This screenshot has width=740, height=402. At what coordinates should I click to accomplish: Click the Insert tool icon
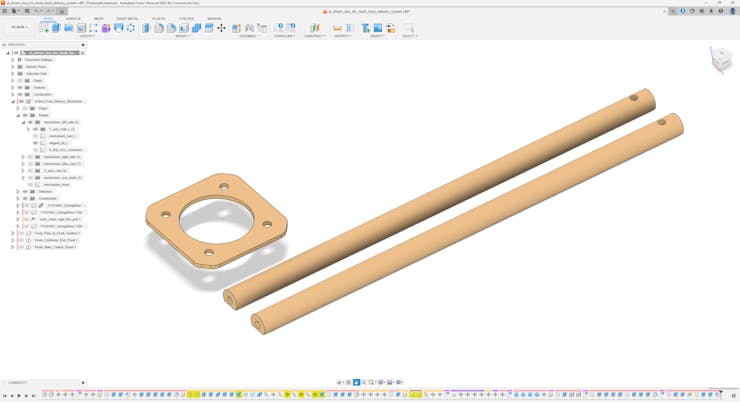pyautogui.click(x=366, y=28)
